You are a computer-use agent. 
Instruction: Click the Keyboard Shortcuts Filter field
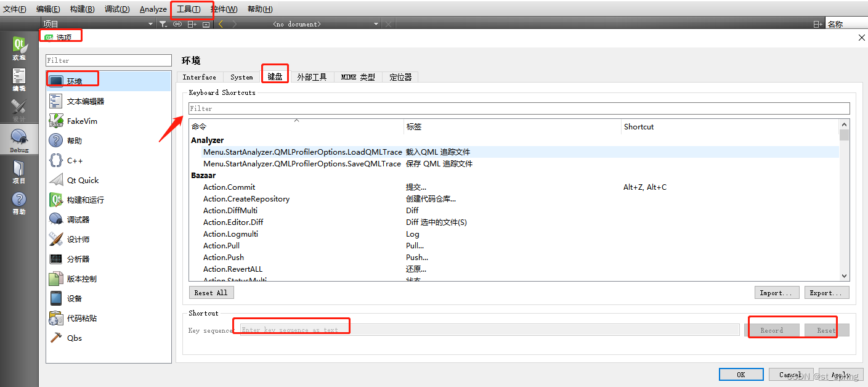519,108
